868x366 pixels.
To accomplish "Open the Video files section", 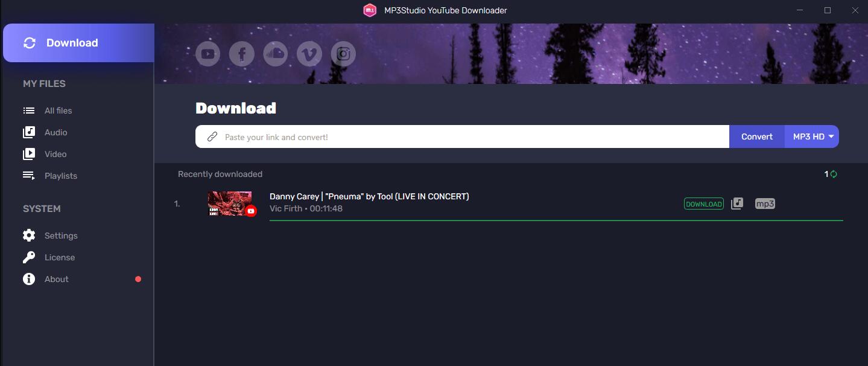I will pos(55,154).
